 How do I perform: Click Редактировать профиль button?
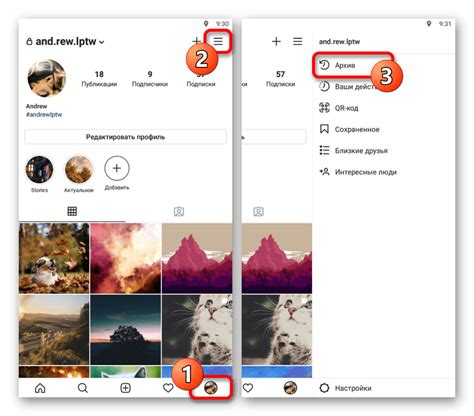pyautogui.click(x=125, y=137)
